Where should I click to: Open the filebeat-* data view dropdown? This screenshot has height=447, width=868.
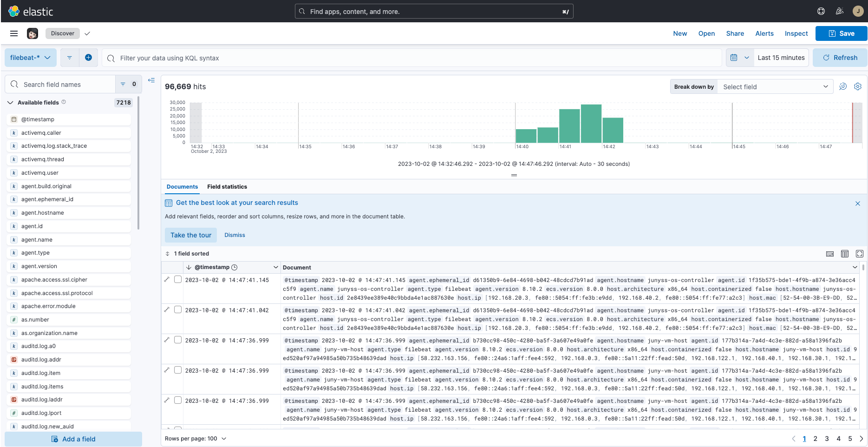click(31, 58)
